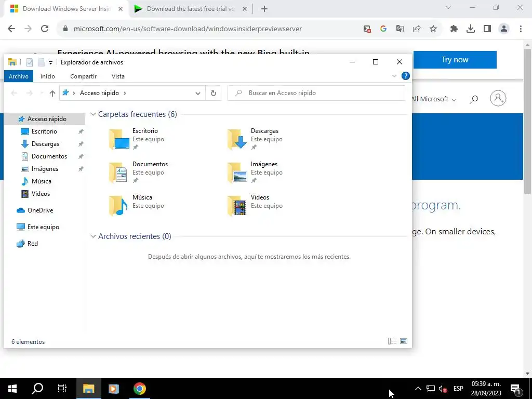This screenshot has width=532, height=399.
Task: Open a new browser tab
Action: tap(264, 9)
